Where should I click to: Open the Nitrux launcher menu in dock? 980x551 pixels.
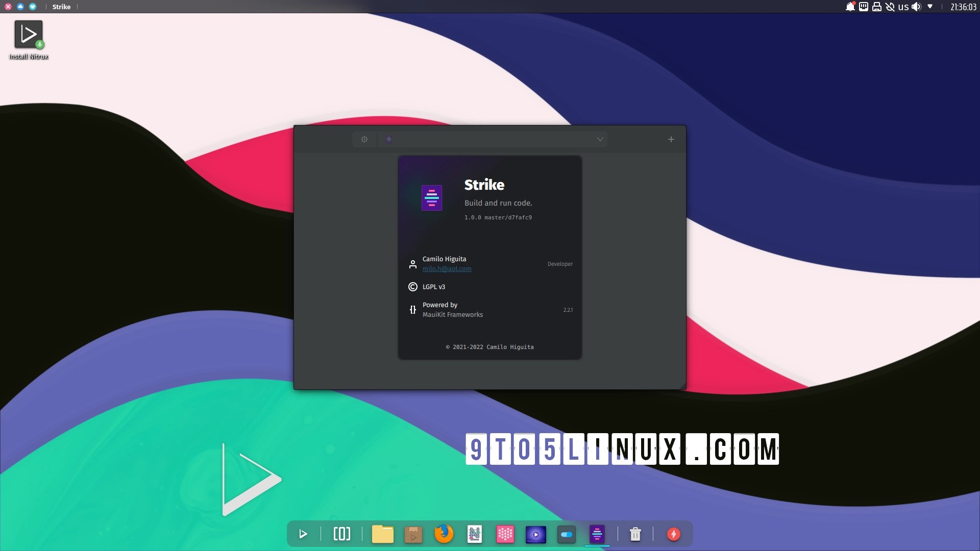[x=303, y=534]
